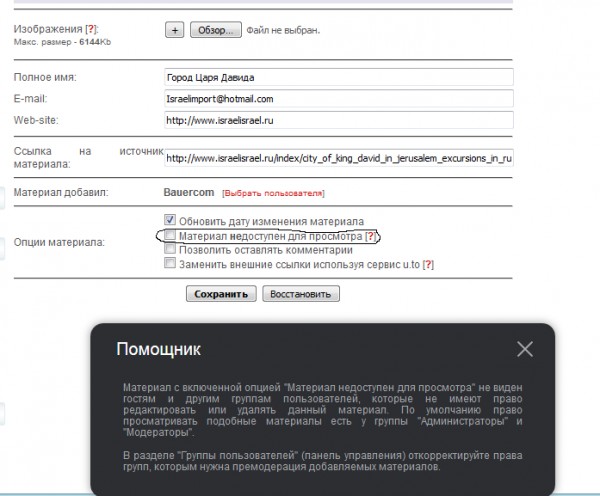The height and width of the screenshot is (496, 600).
Task: Click the Bauercom user name
Action: click(x=189, y=192)
